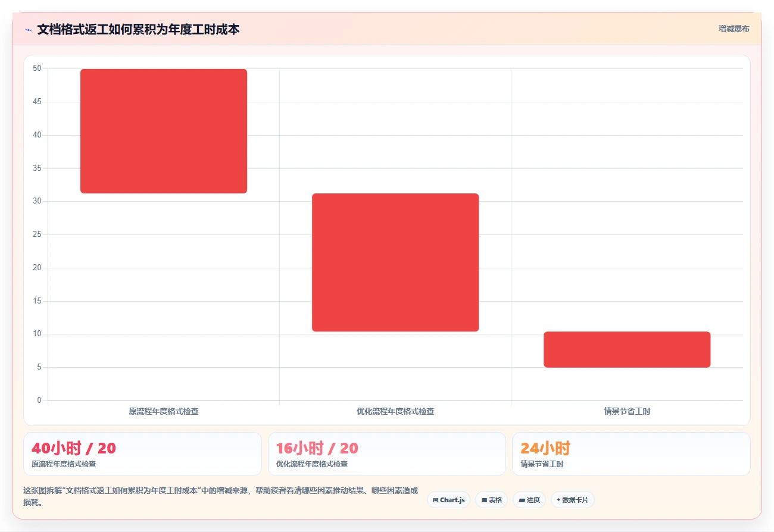This screenshot has height=532, width=774.
Task: Click the x-axis label 原流程年度格式检查
Action: click(164, 411)
